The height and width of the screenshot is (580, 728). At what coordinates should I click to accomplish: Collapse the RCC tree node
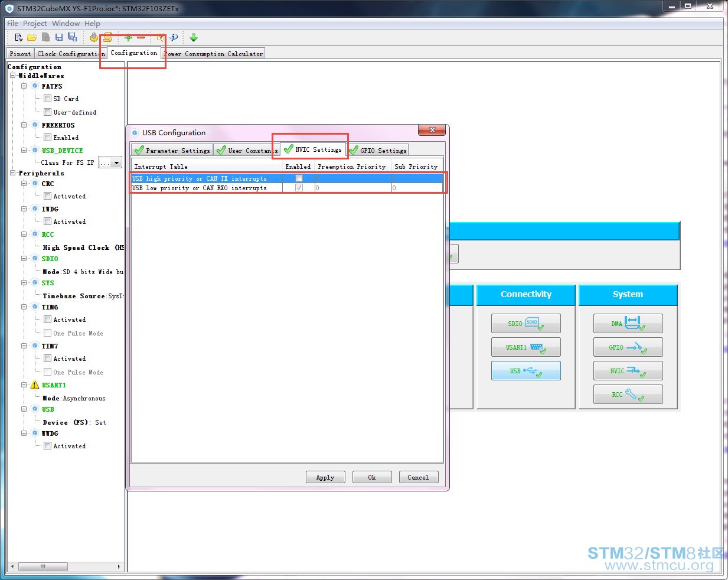click(24, 234)
